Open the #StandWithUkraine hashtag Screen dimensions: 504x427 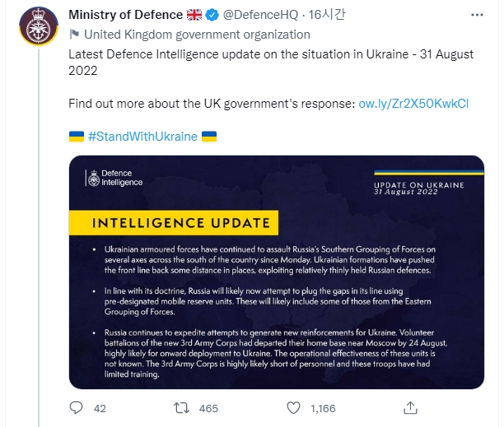click(x=142, y=136)
